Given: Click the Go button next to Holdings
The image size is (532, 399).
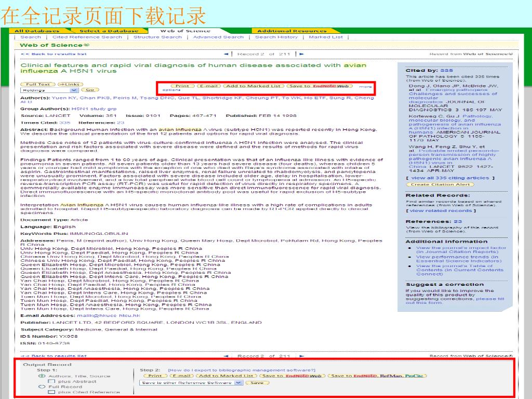Looking at the screenshot, I should [90, 90].
